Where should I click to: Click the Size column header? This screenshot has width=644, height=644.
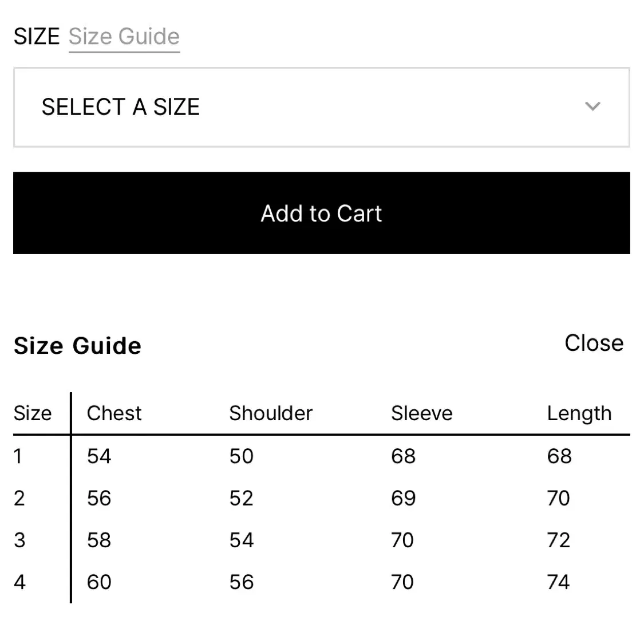[33, 413]
